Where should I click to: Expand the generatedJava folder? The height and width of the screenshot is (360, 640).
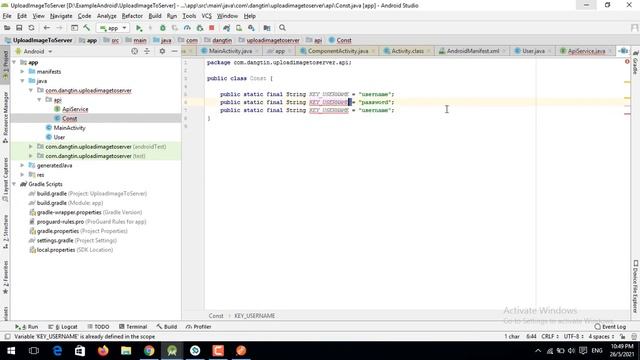(22, 165)
